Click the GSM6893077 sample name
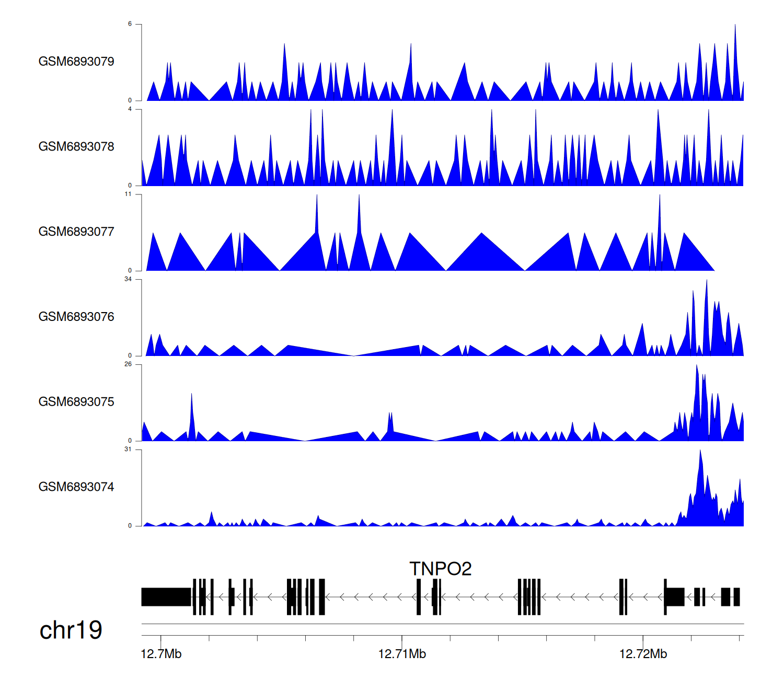This screenshot has height=690, width=784. click(76, 232)
